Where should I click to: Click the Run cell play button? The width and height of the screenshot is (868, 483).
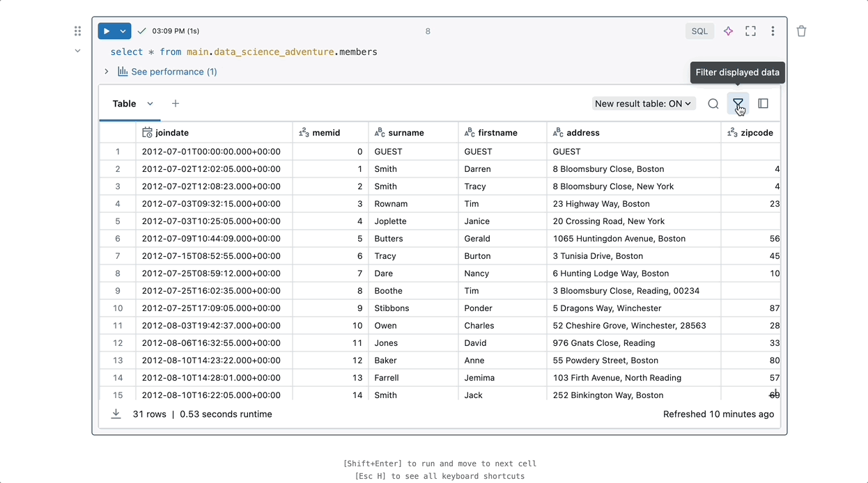pos(107,31)
